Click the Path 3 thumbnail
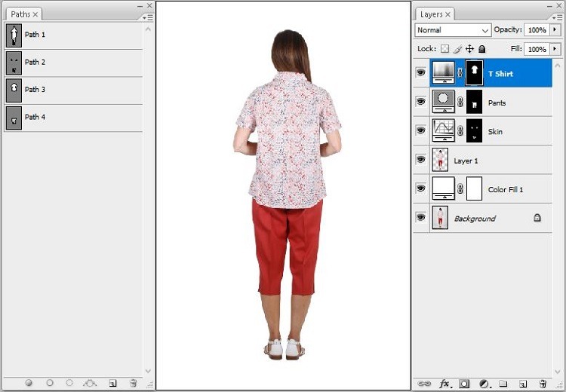 (14, 90)
